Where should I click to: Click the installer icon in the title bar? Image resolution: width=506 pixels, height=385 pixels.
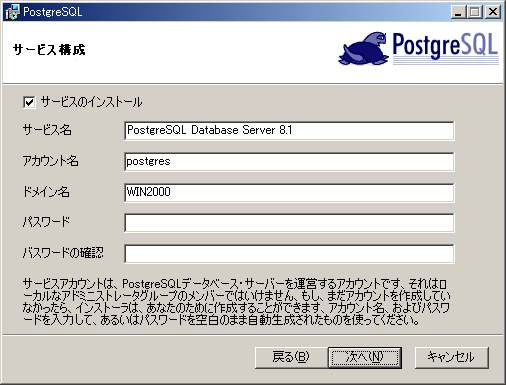(12, 12)
